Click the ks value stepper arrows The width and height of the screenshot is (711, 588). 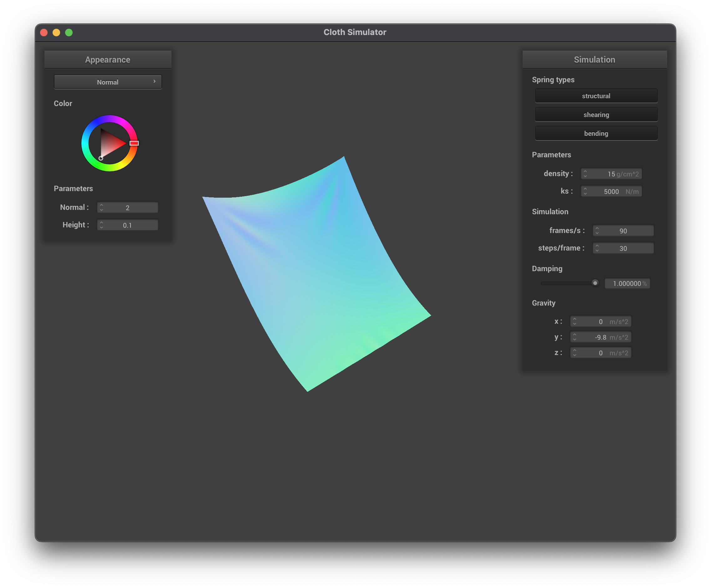point(585,191)
